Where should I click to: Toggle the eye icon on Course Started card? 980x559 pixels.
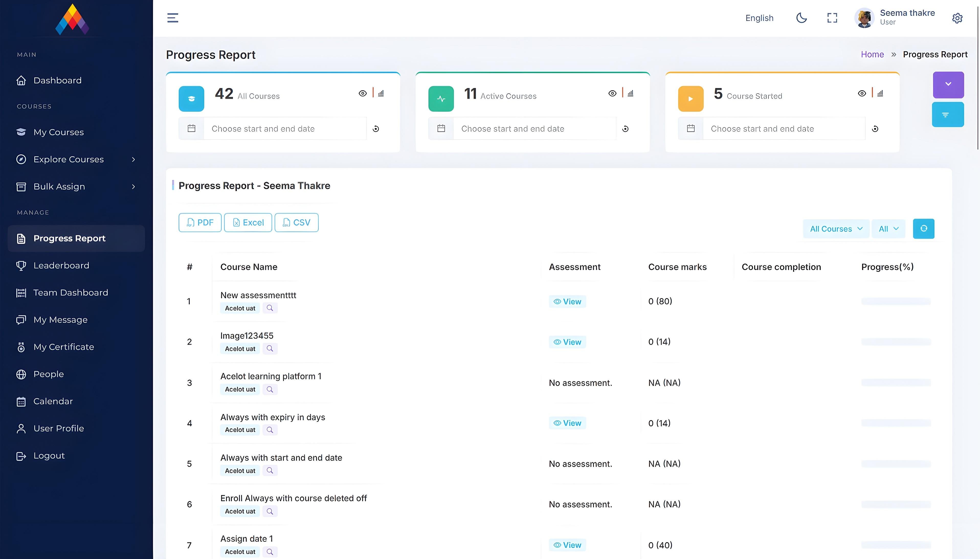pos(862,93)
